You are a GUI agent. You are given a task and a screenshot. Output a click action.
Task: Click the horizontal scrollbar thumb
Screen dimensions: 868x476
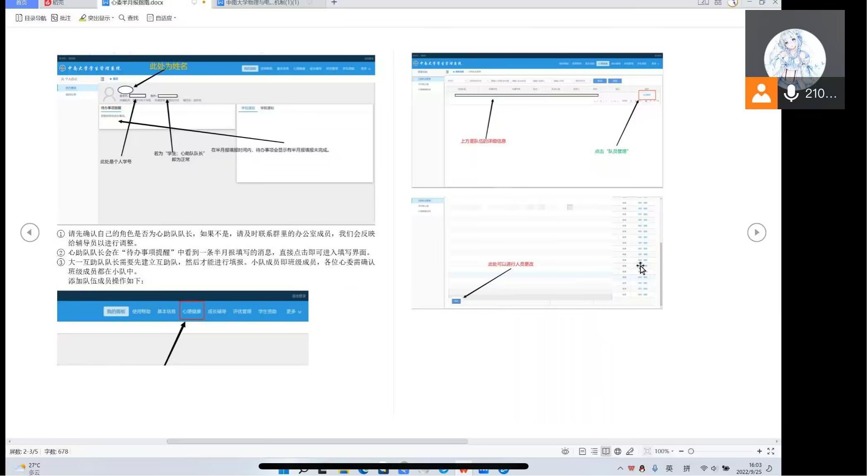coord(317,442)
